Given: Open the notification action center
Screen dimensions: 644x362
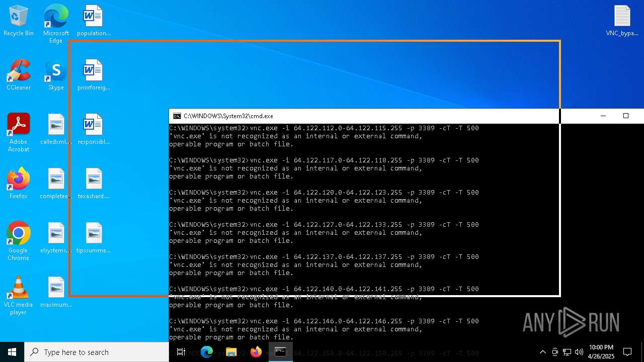Looking at the screenshot, I should click(x=627, y=352).
